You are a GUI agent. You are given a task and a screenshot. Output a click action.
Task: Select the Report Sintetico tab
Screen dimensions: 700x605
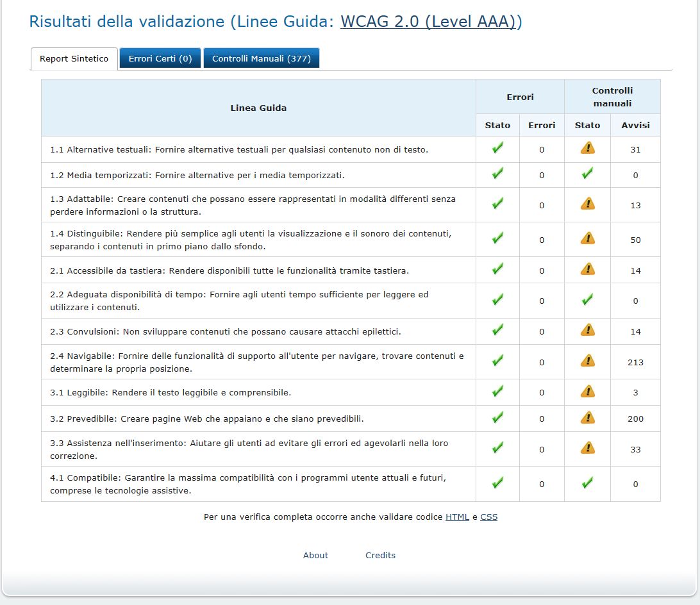click(x=74, y=58)
